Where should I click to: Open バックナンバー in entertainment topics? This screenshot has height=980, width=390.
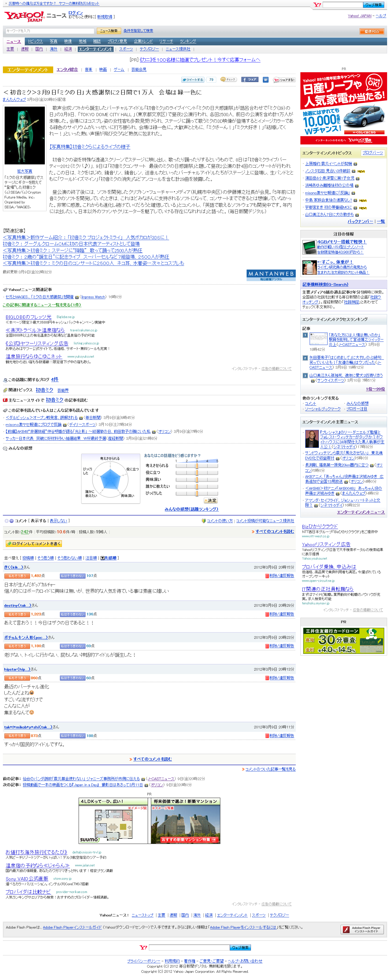coord(360,221)
